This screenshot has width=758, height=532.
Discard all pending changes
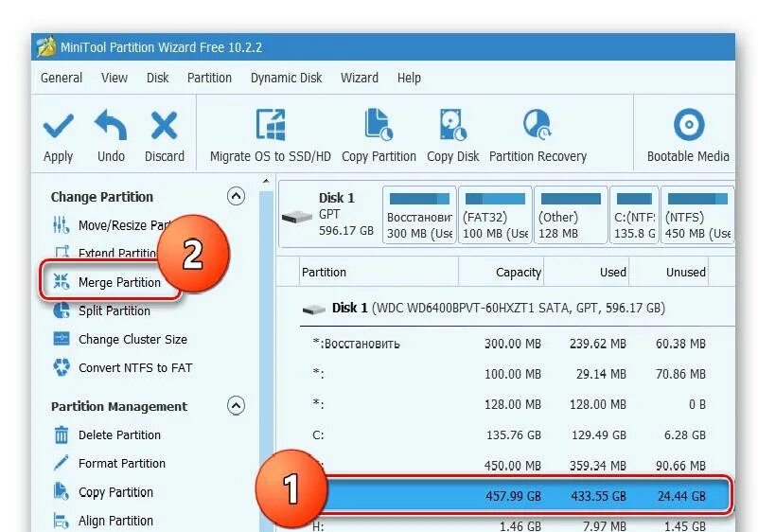tap(165, 136)
